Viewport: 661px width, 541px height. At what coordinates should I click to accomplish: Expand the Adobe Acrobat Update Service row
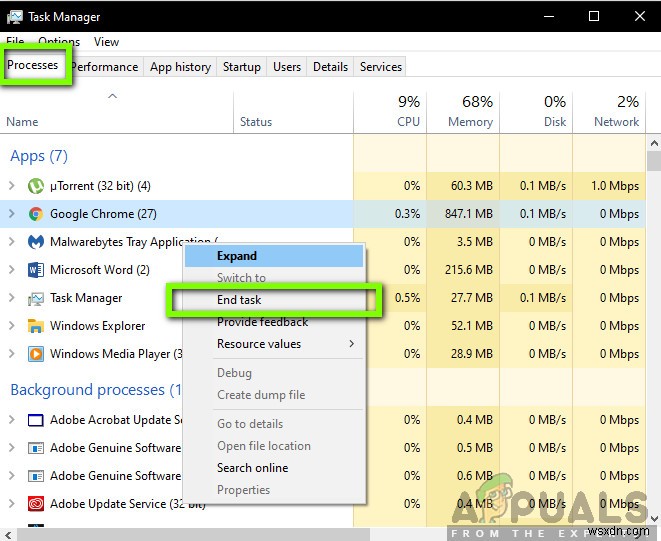pyautogui.click(x=12, y=420)
